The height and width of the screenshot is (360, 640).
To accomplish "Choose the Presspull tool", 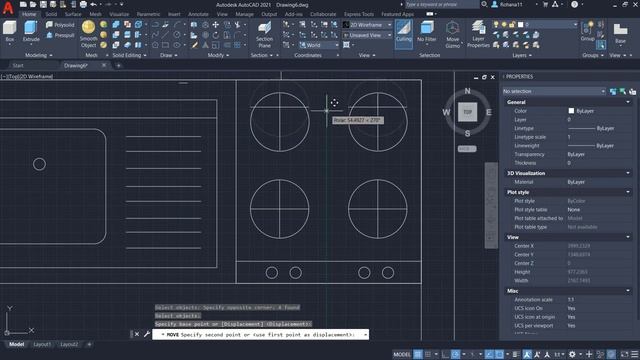I will tap(60, 36).
